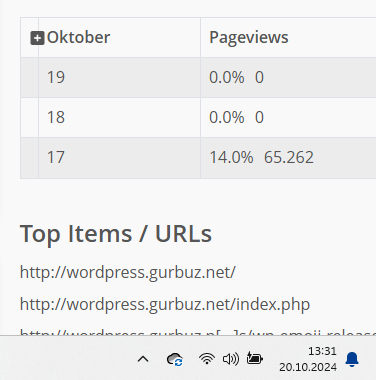Open clock showing 13:31
Image resolution: width=376 pixels, height=380 pixels.
(x=322, y=351)
